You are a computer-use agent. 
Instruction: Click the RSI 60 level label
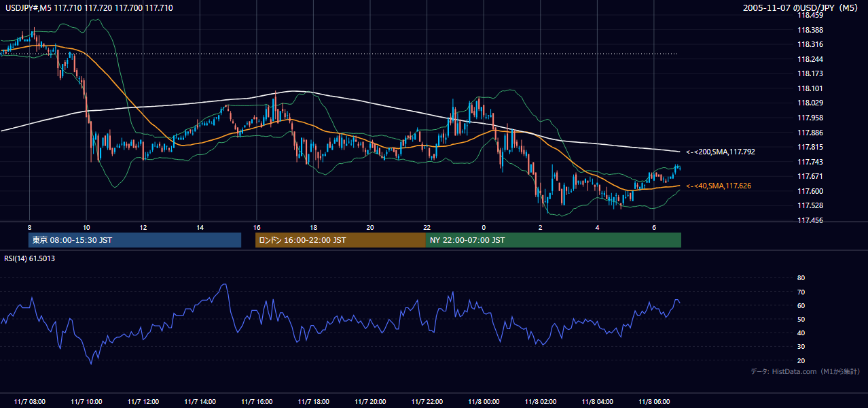[801, 305]
